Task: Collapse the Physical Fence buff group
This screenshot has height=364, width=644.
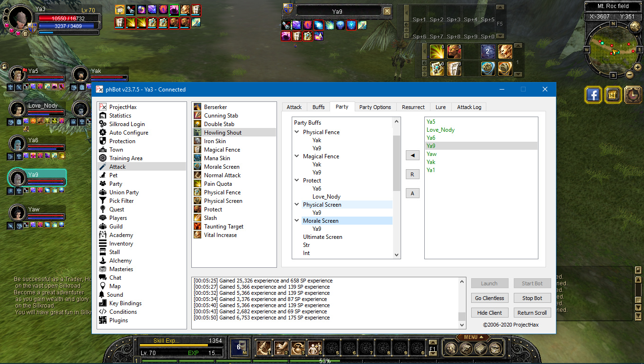Action: pos(297,132)
